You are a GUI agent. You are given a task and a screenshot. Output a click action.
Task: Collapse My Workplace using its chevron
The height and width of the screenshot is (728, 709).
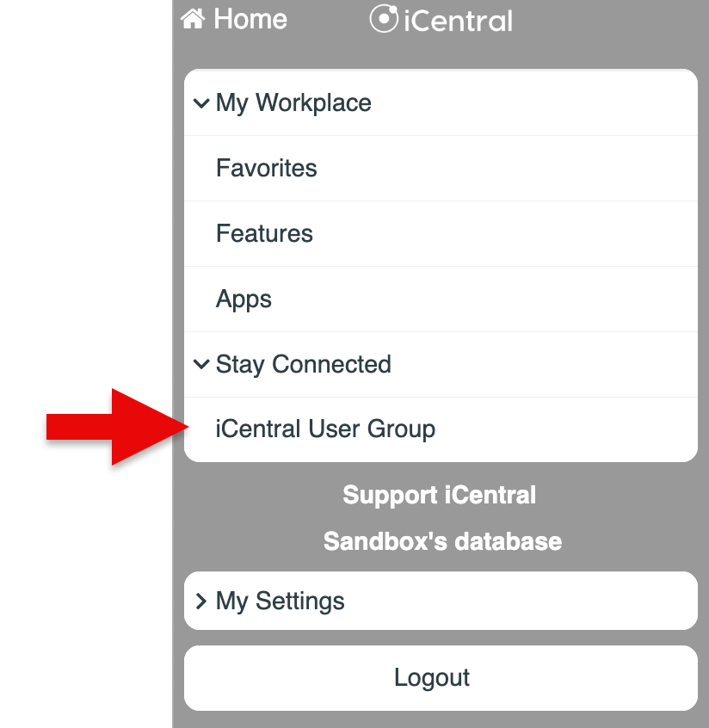[x=201, y=103]
